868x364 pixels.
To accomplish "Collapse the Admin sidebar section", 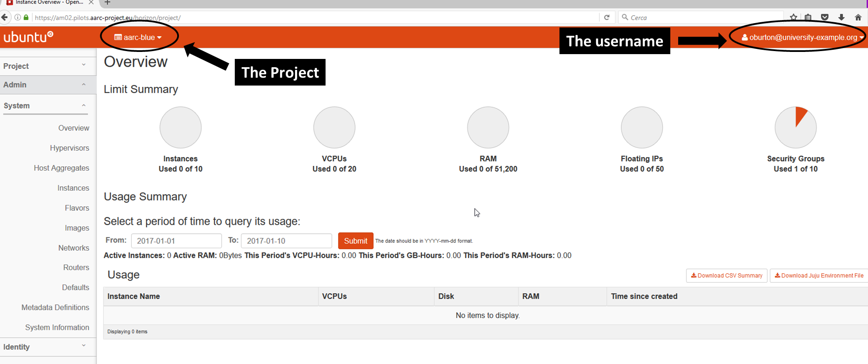I will point(45,85).
